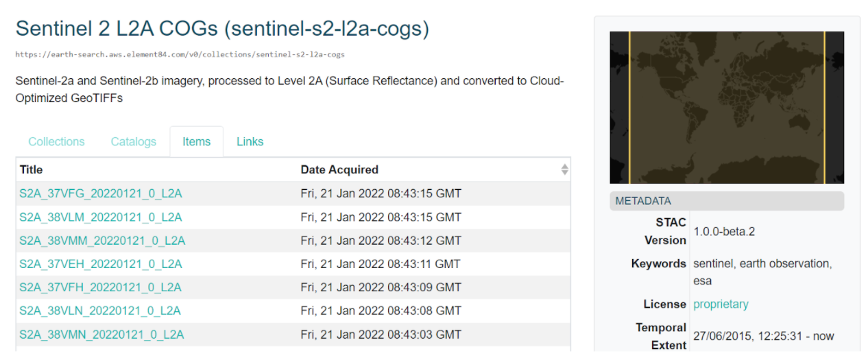Open item S2A_38VMN_20220121_0_L2A

click(x=101, y=334)
